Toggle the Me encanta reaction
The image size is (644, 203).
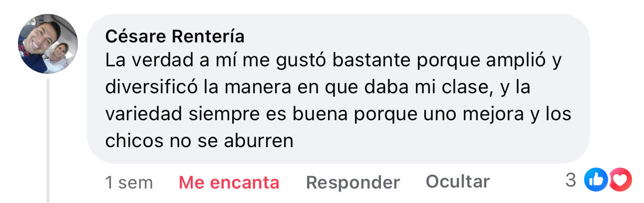[x=229, y=183]
